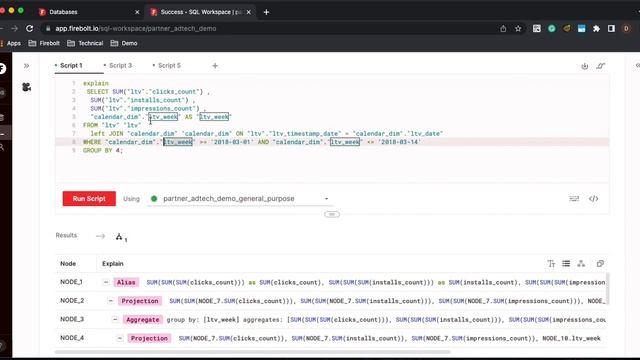Place cursor on the explain line in editor
The width and height of the screenshot is (640, 360).
(x=96, y=83)
